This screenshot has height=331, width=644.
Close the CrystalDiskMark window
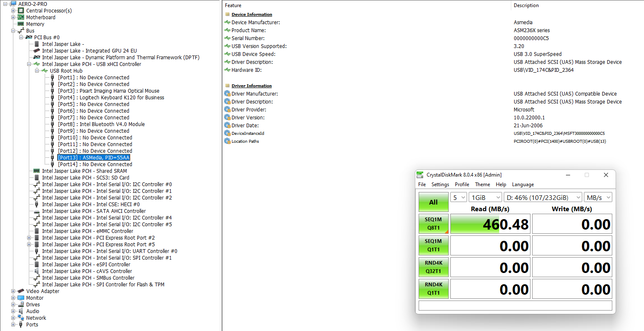coord(606,175)
